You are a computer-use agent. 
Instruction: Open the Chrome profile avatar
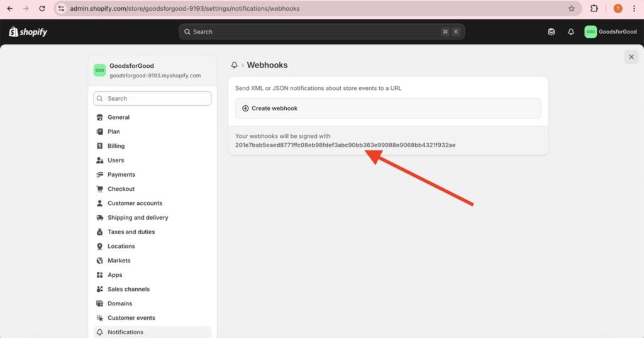pyautogui.click(x=618, y=9)
